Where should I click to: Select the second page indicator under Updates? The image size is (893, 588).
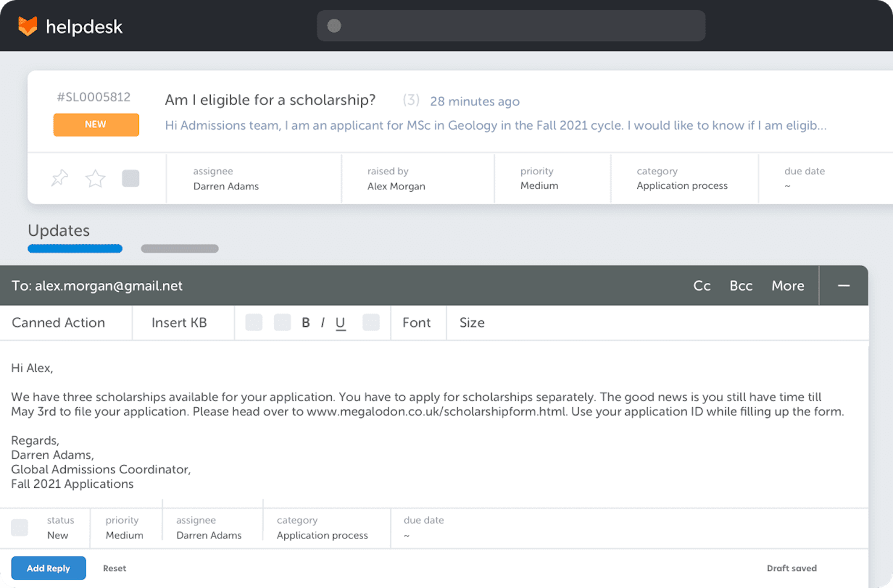[179, 248]
